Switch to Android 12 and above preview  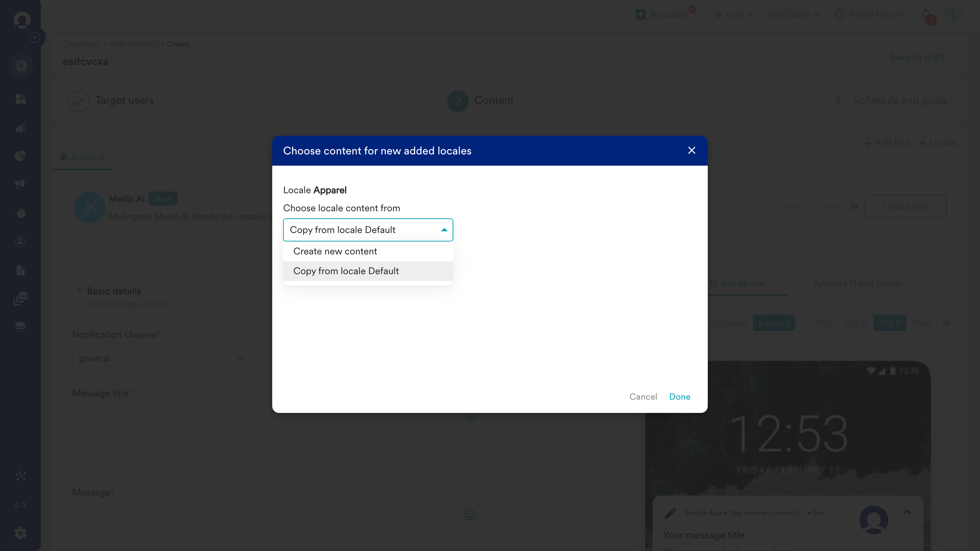coord(736,283)
